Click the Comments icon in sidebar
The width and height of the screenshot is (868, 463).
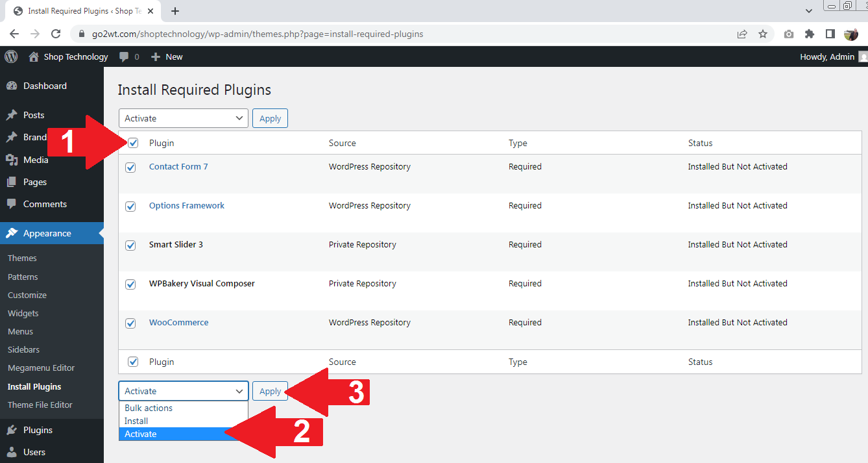pyautogui.click(x=12, y=204)
